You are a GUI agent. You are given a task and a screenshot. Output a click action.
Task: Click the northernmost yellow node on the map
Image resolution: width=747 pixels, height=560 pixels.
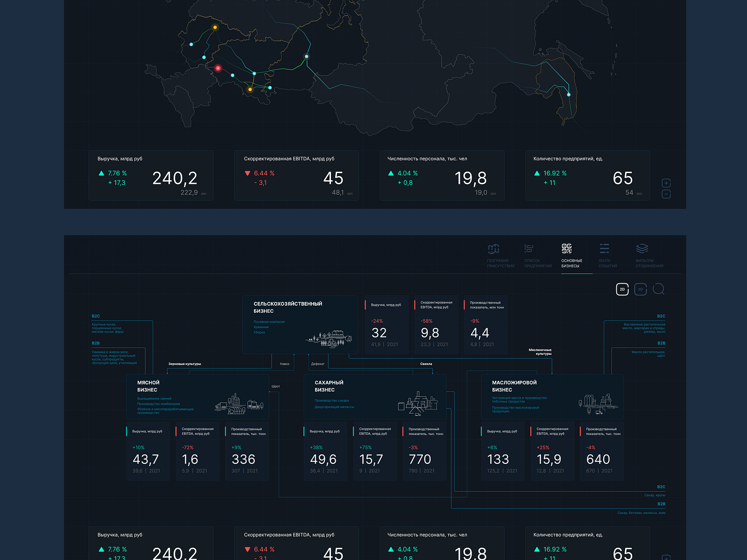pos(215,28)
